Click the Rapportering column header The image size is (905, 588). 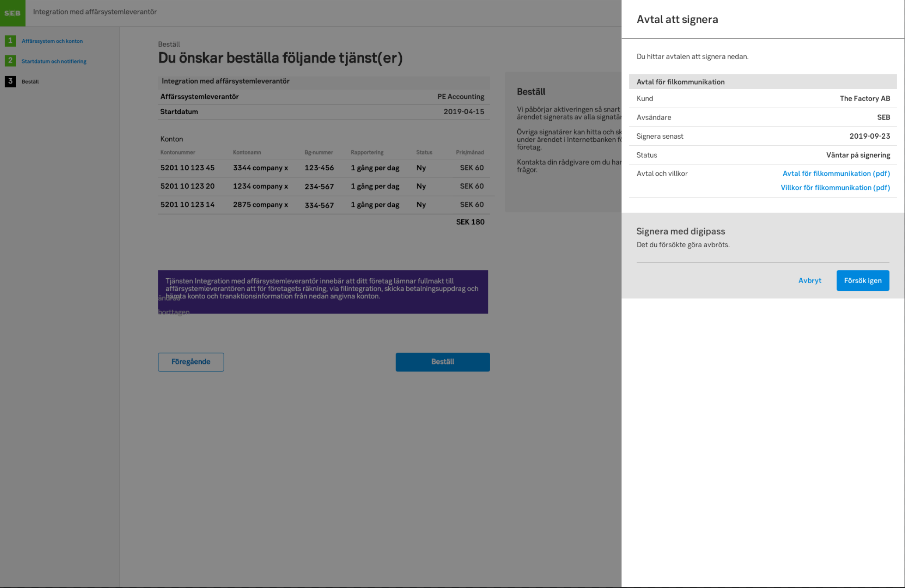click(x=367, y=153)
